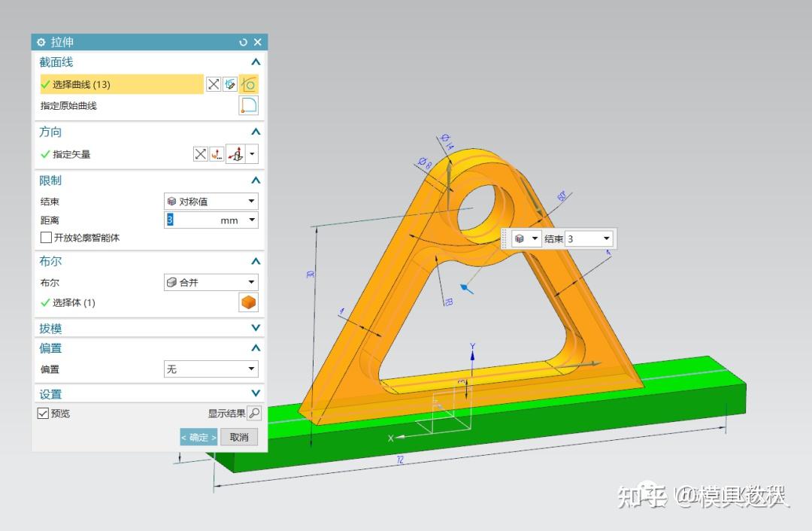Collapse the 限制 section
Screen dimensions: 812x531
click(x=256, y=181)
